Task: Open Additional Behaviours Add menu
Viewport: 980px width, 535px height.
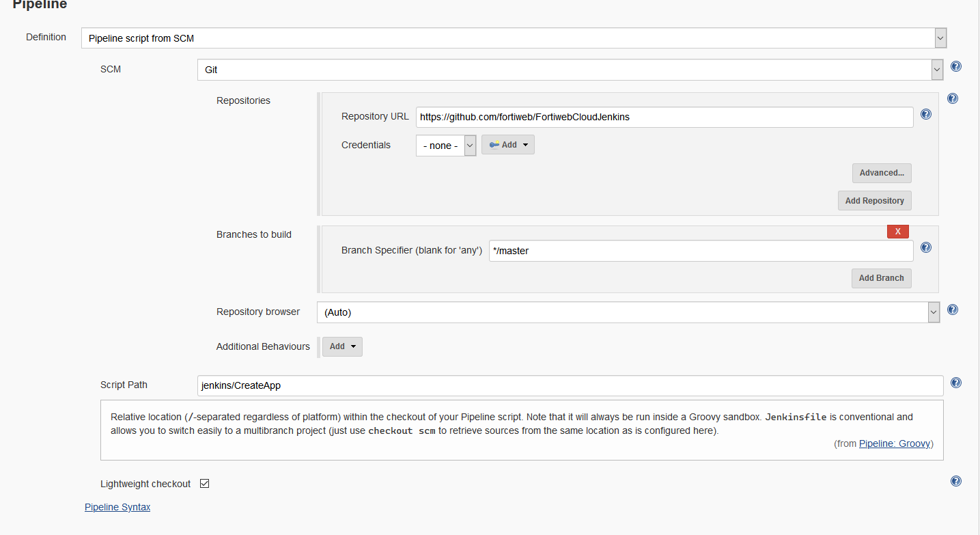Action: [x=342, y=346]
